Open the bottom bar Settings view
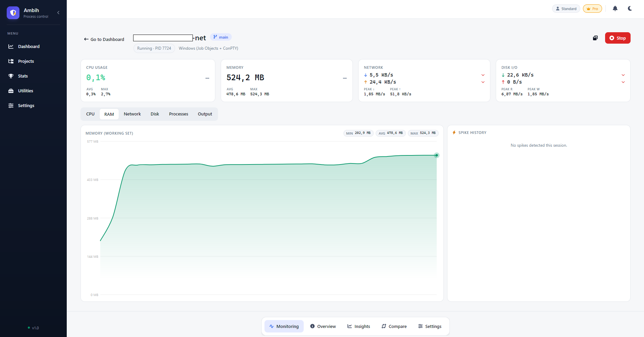The height and width of the screenshot is (337, 644). pyautogui.click(x=430, y=326)
